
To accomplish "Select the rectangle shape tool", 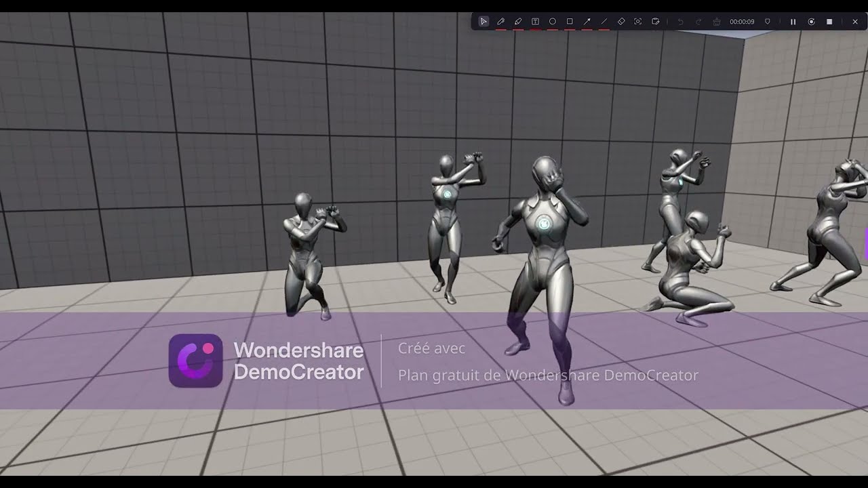I will coord(570,22).
